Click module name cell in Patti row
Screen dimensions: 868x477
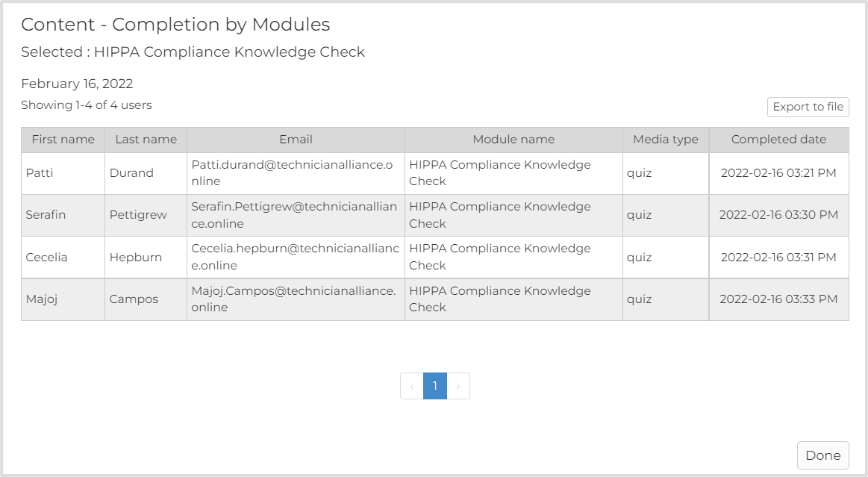[x=513, y=173]
